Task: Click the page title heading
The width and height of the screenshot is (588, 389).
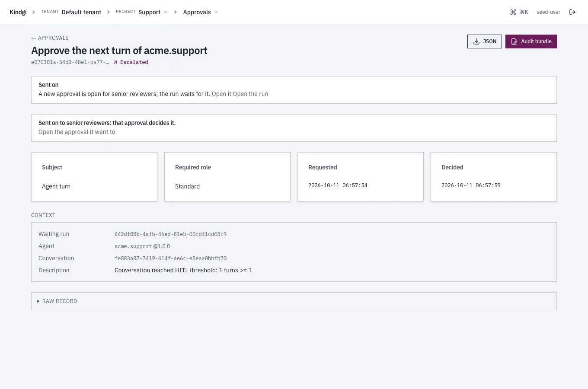Action: click(x=119, y=51)
